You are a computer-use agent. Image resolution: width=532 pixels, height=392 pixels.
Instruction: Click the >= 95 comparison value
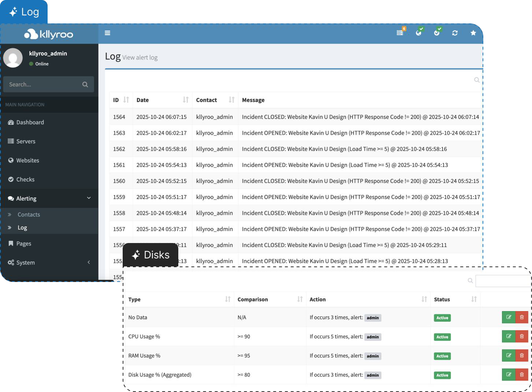244,356
